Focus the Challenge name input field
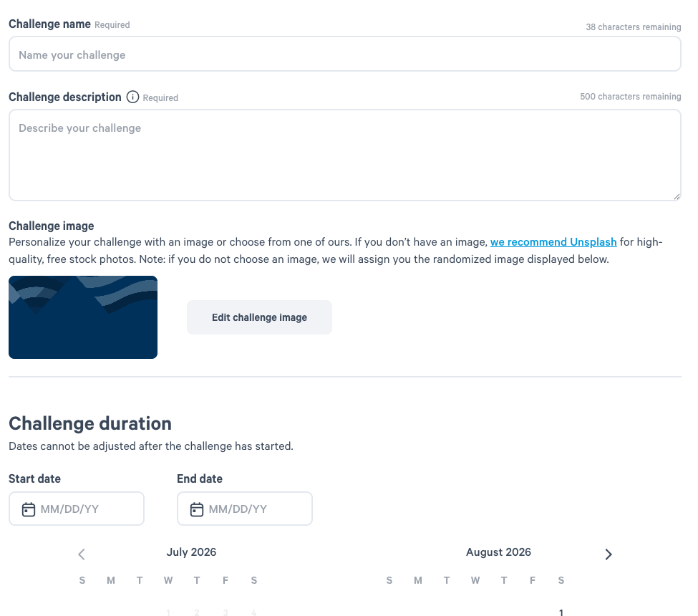This screenshot has width=698, height=616. [345, 54]
